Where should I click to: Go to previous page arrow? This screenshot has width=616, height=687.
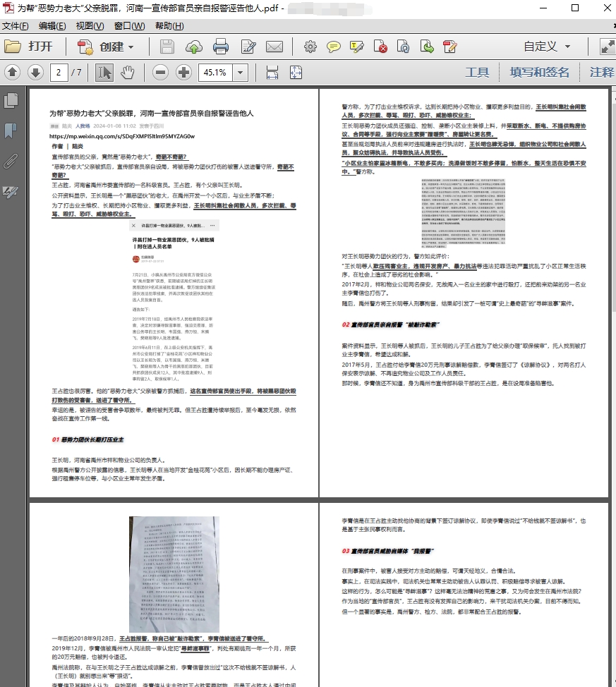pyautogui.click(x=12, y=72)
